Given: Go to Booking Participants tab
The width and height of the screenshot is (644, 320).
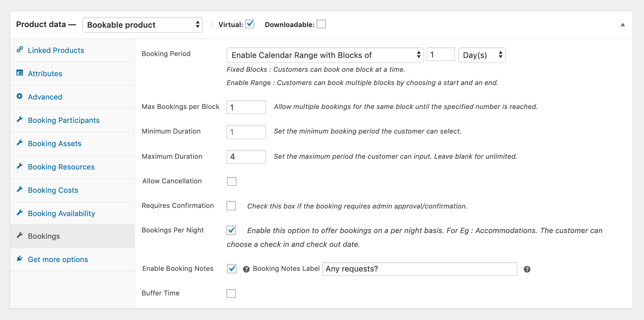Looking at the screenshot, I should point(72,120).
